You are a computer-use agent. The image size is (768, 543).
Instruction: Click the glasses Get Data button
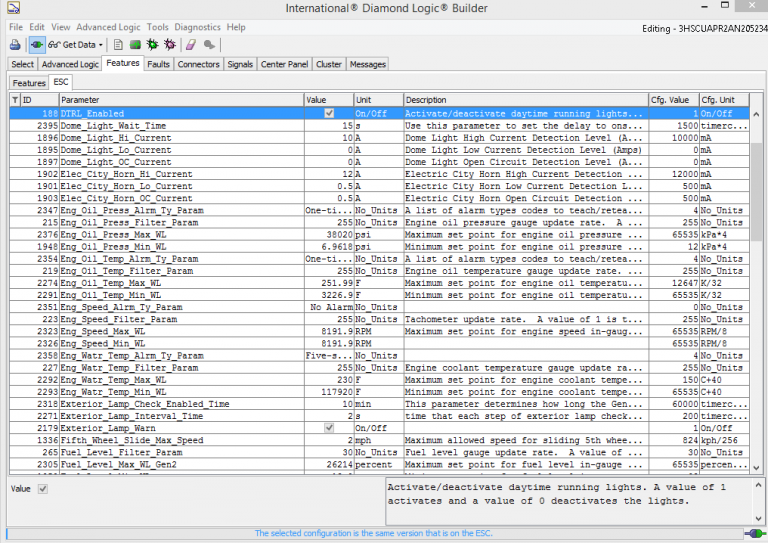72,45
